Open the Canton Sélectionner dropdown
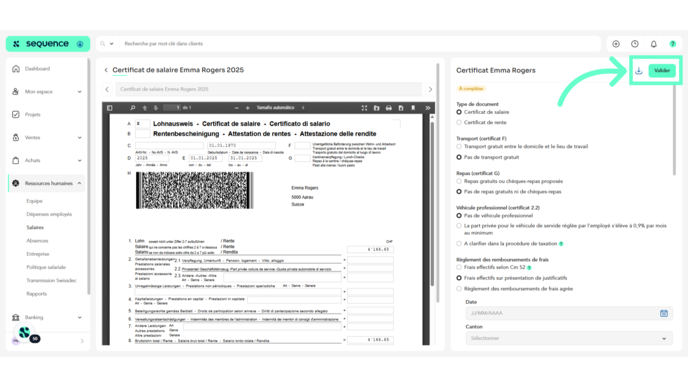 [569, 338]
